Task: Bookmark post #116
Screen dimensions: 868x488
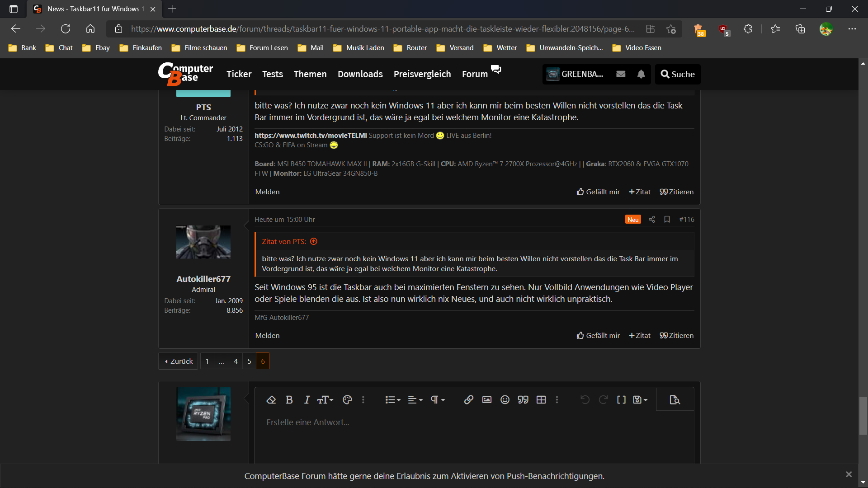Action: click(x=667, y=220)
